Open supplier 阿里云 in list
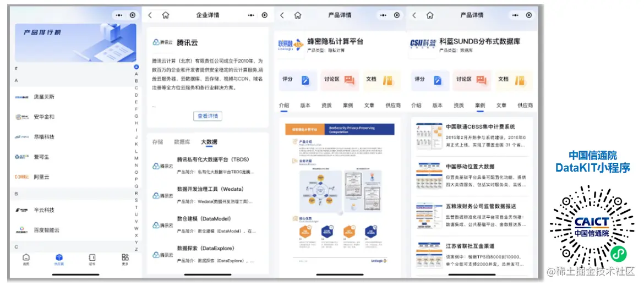The image size is (644, 286). [x=72, y=177]
